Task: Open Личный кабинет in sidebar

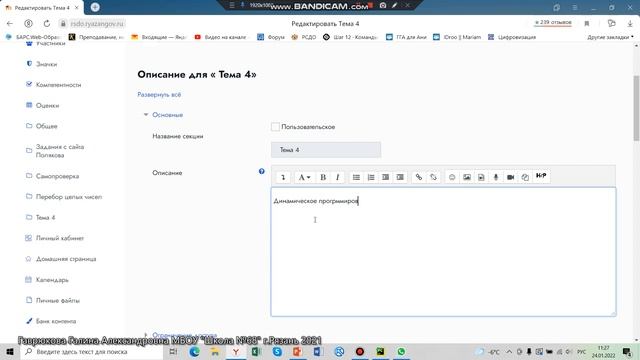Action: click(x=60, y=238)
